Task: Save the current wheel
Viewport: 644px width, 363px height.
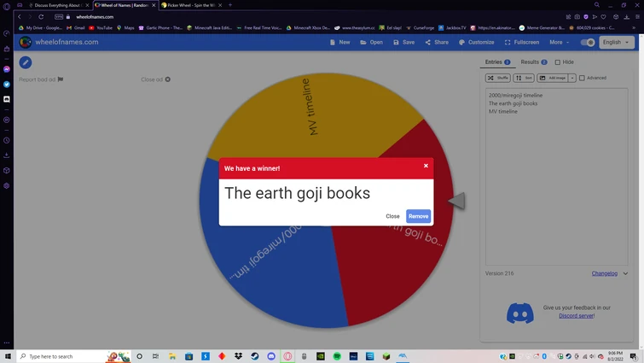Action: [x=403, y=43]
